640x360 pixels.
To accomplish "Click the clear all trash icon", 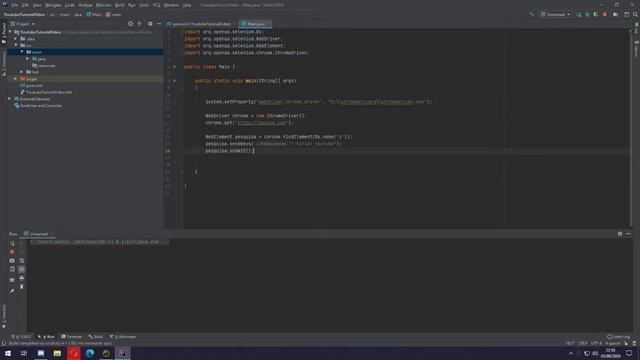I will point(22,287).
